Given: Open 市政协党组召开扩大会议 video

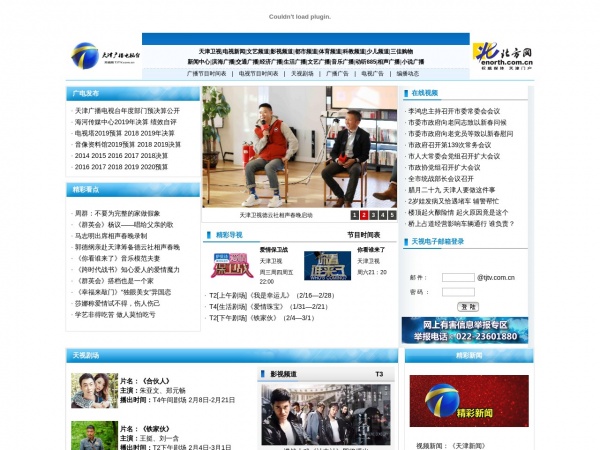Looking at the screenshot, I should pos(444,167).
